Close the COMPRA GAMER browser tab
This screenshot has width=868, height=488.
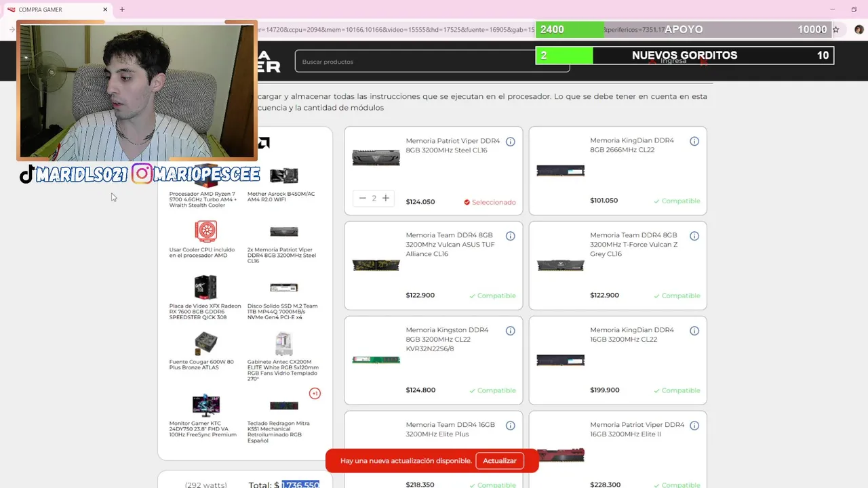(x=105, y=9)
